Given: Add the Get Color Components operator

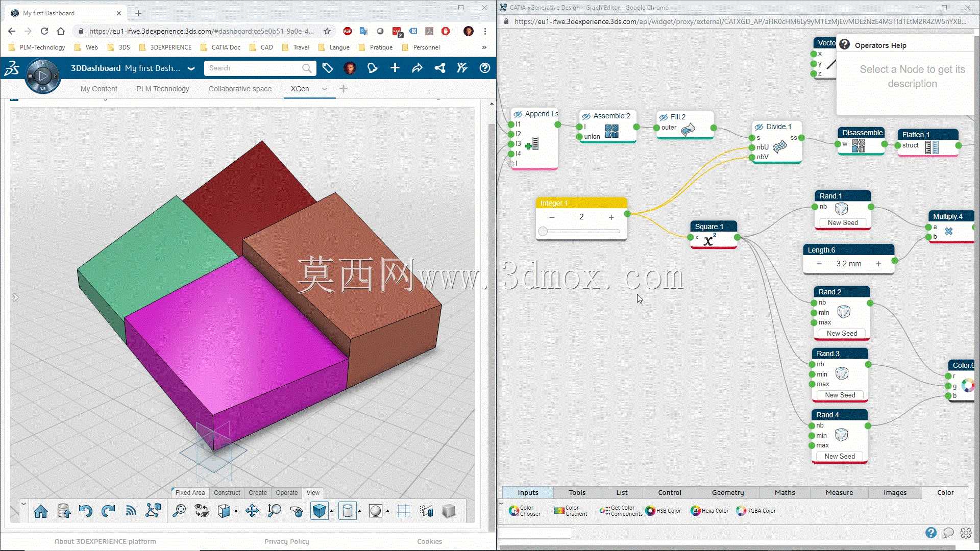Looking at the screenshot, I should click(x=621, y=511).
